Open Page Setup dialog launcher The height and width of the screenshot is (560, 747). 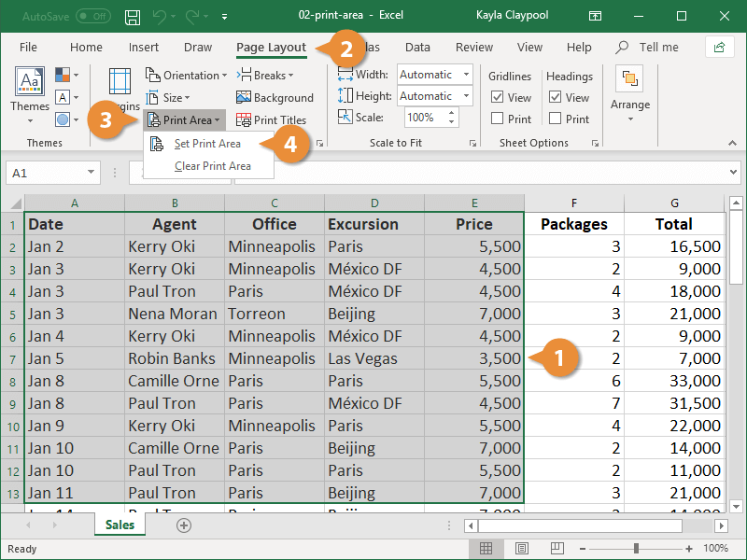320,144
